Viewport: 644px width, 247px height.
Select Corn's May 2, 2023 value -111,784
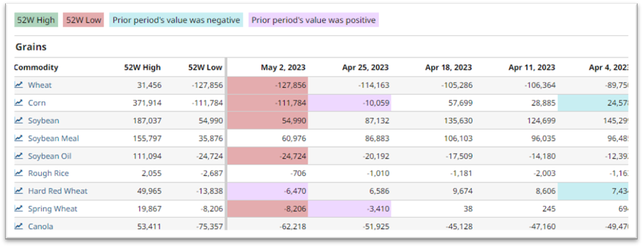click(x=267, y=103)
